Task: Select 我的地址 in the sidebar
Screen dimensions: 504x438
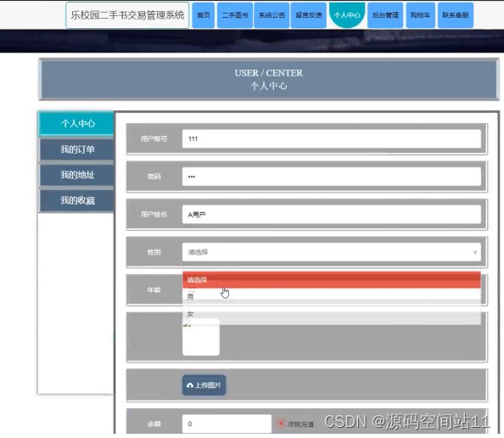Action: [x=77, y=175]
